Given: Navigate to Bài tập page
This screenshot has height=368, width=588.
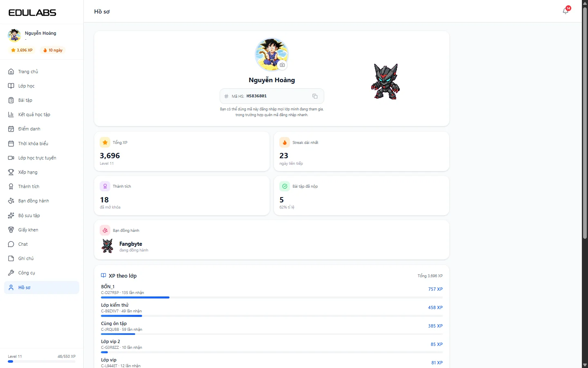Looking at the screenshot, I should point(42,100).
